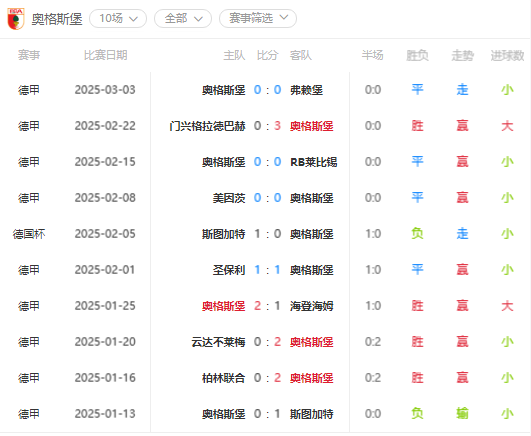Open the 0:0 score against 弗赖堡
The width and height of the screenshot is (531, 436).
(267, 90)
